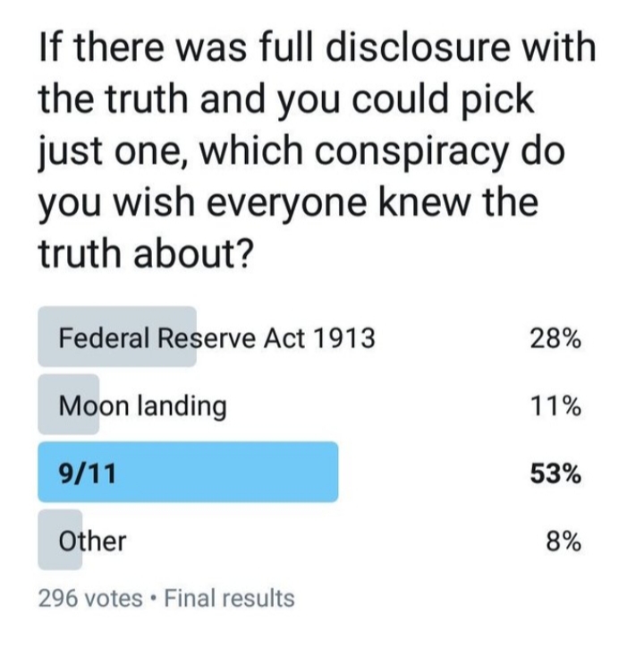Open the 296 votes count
This screenshot has width=644, height=657.
(x=90, y=598)
